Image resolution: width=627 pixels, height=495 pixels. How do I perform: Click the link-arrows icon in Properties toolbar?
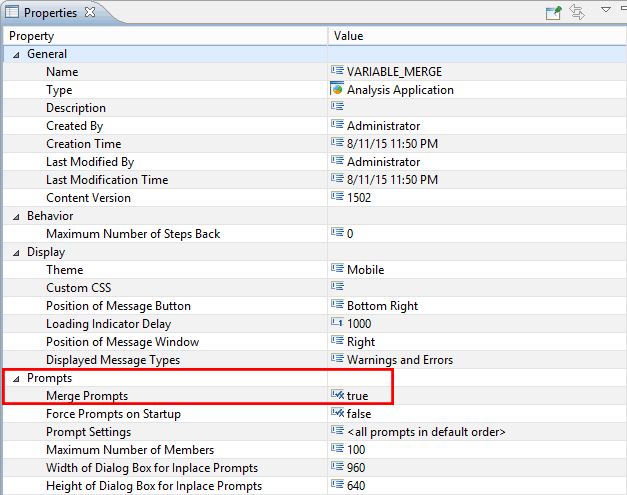(x=577, y=12)
